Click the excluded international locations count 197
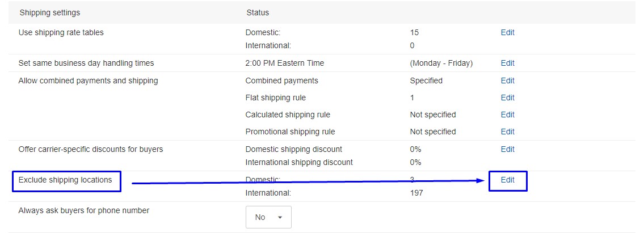The width and height of the screenshot is (644, 233). point(416,193)
